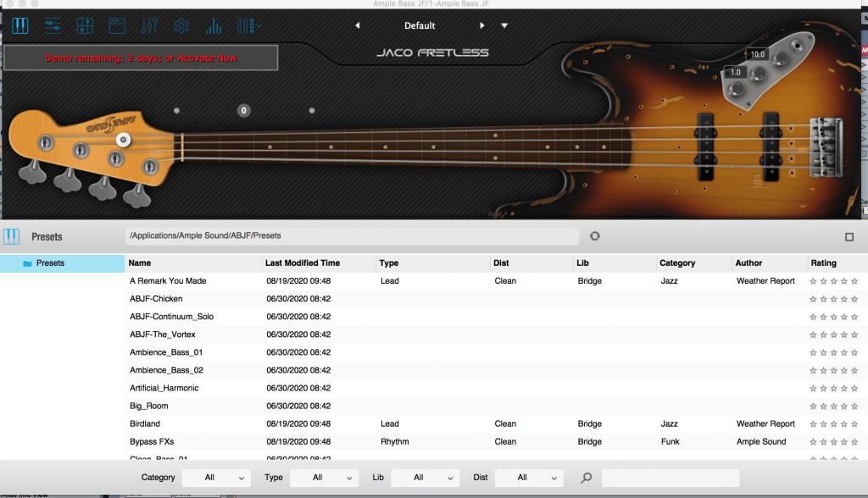The image size is (868, 498).
Task: Click the preset folder path field
Action: pyautogui.click(x=352, y=235)
